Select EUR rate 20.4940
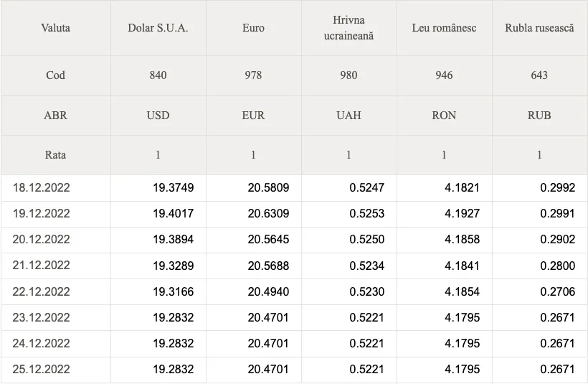This screenshot has width=588, height=384. tap(268, 291)
